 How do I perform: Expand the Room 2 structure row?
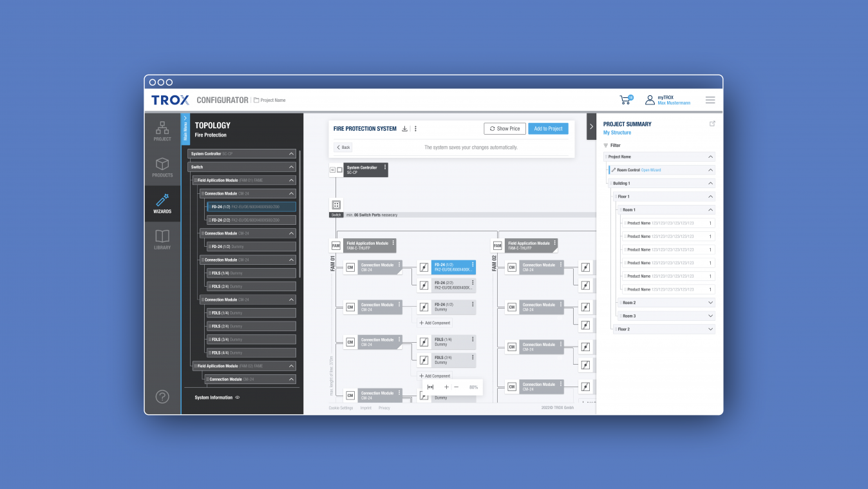[711, 303]
